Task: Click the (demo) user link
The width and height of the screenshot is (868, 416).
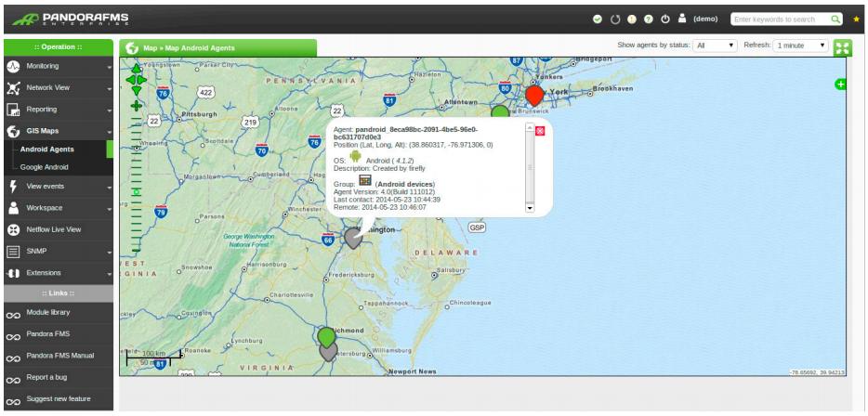Action: pyautogui.click(x=705, y=19)
